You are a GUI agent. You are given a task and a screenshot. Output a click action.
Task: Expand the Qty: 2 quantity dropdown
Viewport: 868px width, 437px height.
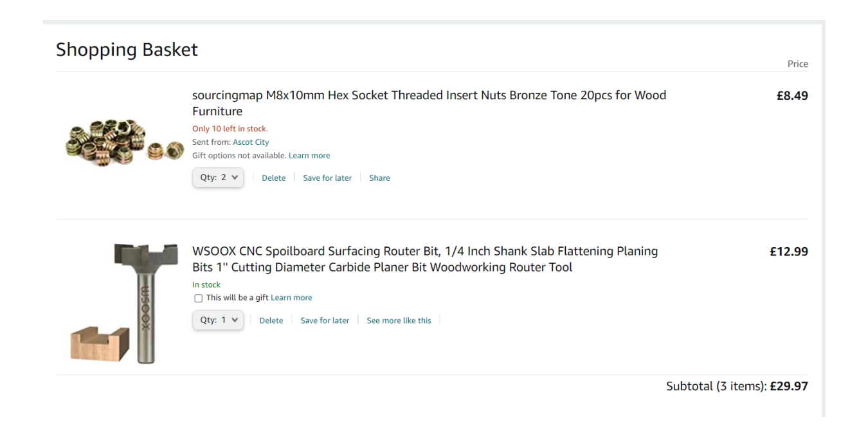218,178
